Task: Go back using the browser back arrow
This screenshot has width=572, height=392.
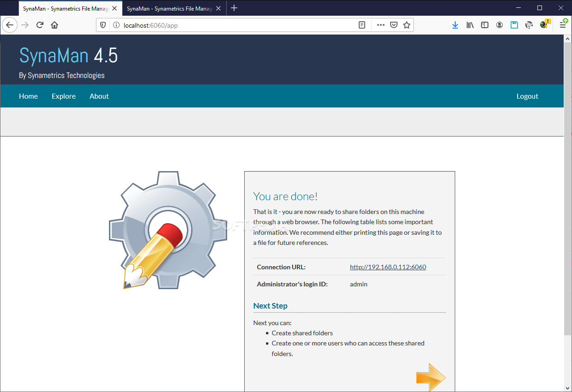Action: 10,25
